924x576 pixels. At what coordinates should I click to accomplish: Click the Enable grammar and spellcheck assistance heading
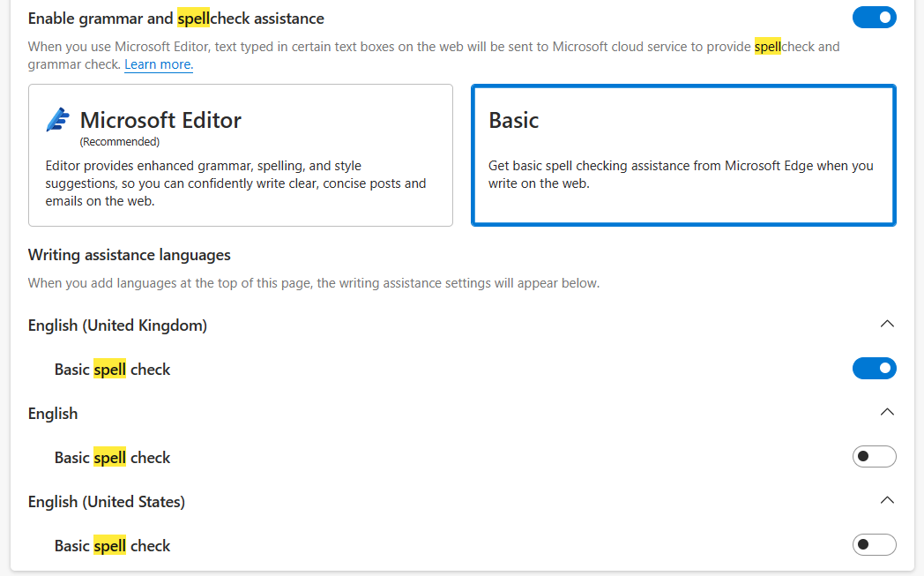(175, 19)
